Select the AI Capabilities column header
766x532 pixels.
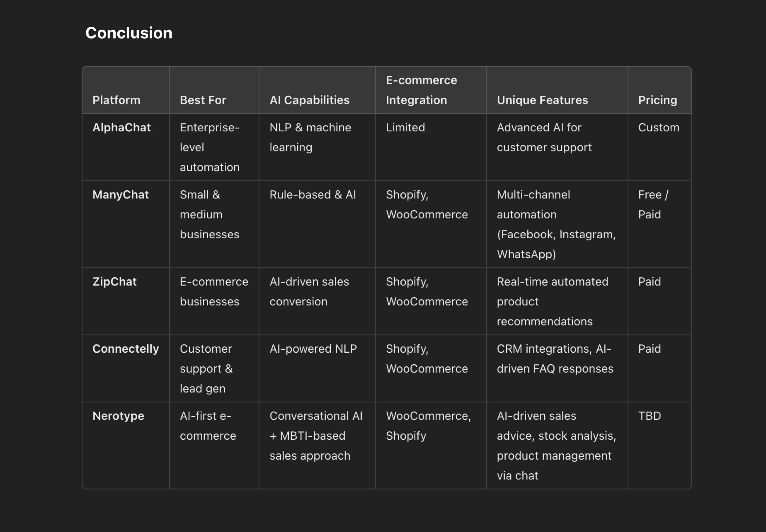point(309,100)
